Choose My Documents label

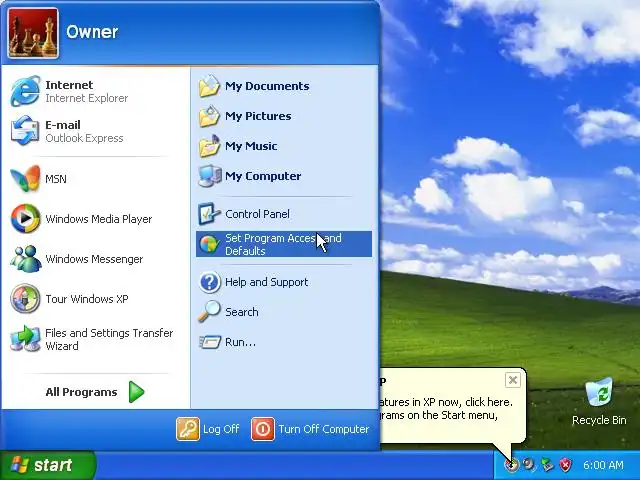pyautogui.click(x=267, y=86)
